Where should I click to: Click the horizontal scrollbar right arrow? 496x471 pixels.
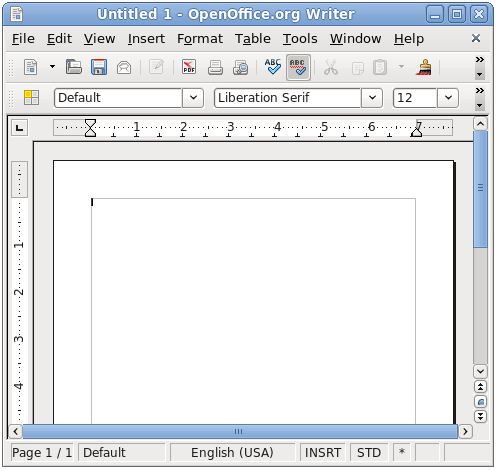465,431
